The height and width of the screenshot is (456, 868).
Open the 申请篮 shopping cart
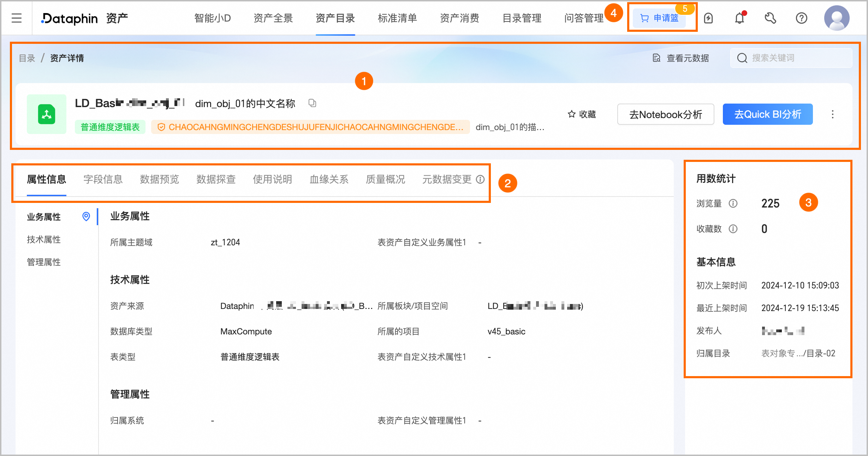point(660,18)
